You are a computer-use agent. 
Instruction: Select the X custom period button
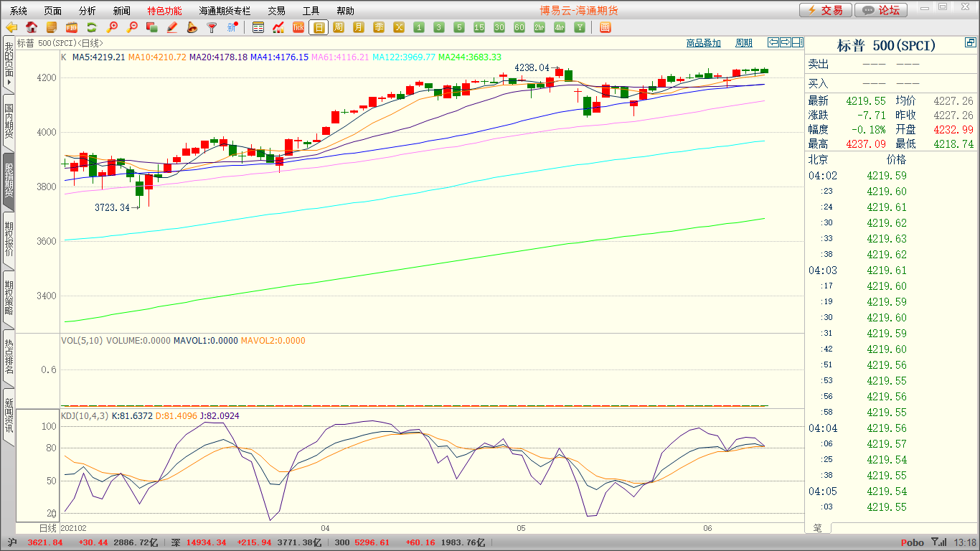coord(399,27)
